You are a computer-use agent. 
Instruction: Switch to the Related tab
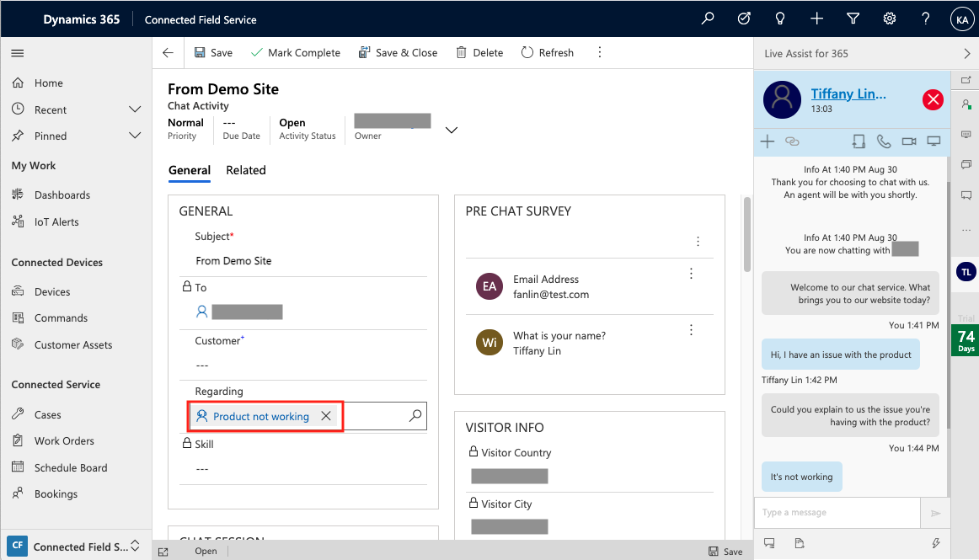246,170
